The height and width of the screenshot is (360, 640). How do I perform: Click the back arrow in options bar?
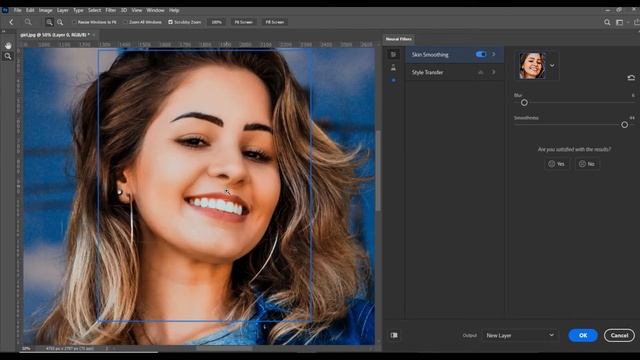[11, 22]
